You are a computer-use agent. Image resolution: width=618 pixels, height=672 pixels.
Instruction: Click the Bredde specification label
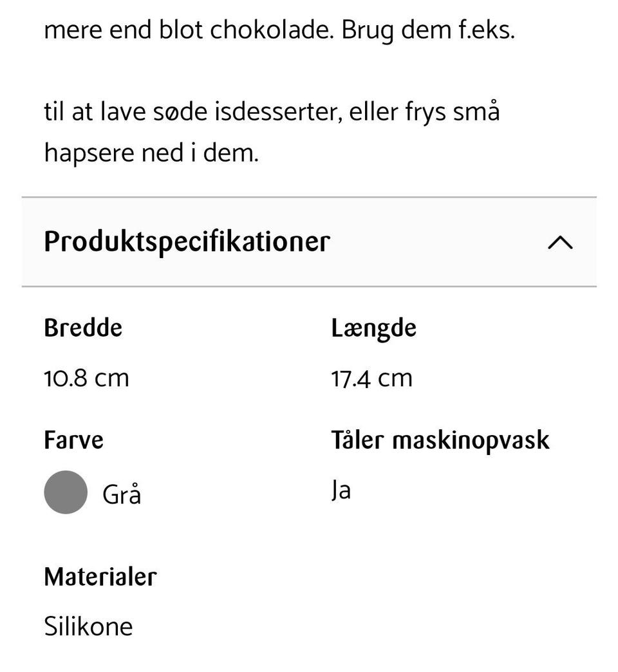(x=82, y=328)
